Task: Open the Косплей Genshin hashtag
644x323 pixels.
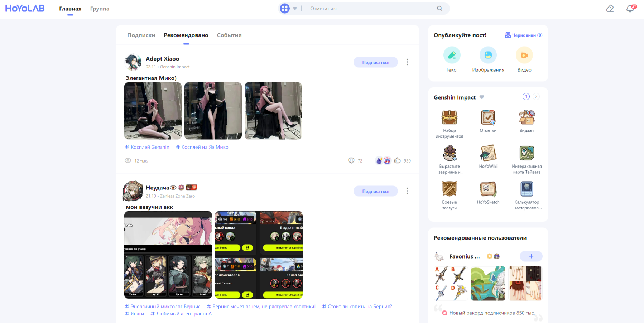Action: pyautogui.click(x=147, y=147)
